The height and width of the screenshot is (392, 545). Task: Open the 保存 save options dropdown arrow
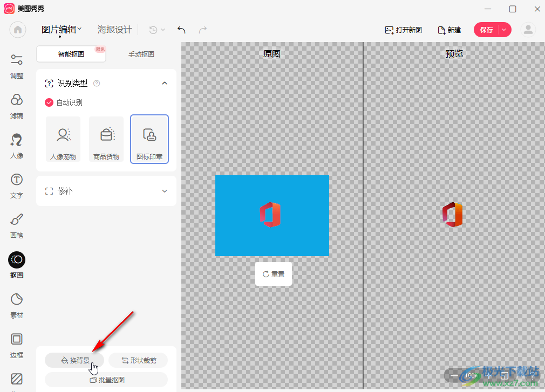pos(504,30)
